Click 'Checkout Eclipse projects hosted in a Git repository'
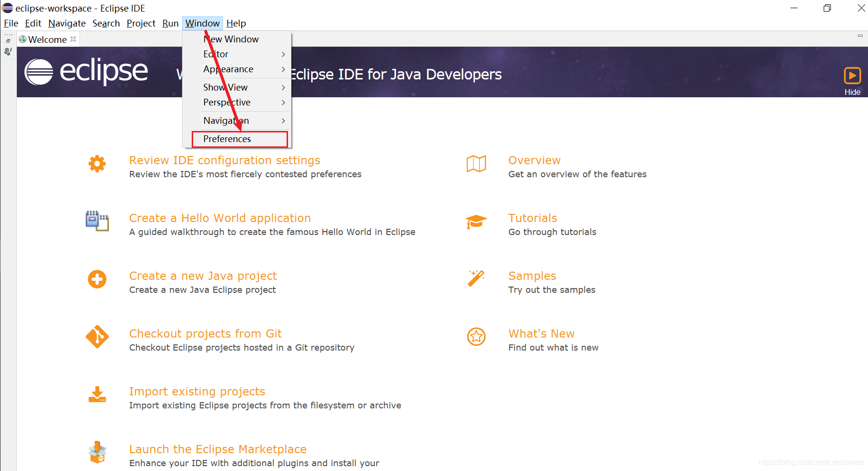This screenshot has width=868, height=471. tap(241, 348)
